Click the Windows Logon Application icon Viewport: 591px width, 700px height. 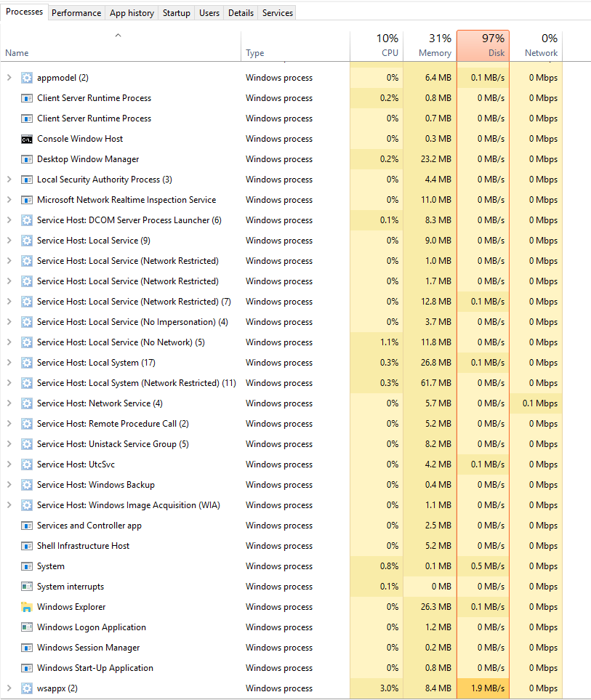click(x=27, y=627)
